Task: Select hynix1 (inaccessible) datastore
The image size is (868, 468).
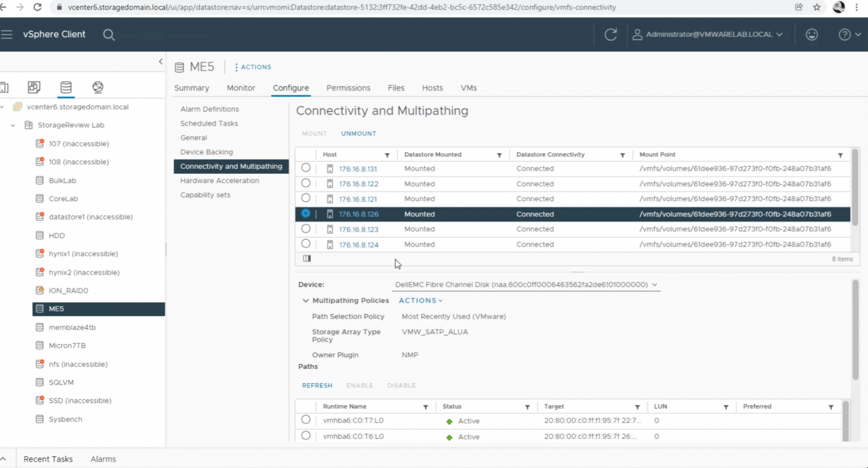Action: tap(83, 254)
